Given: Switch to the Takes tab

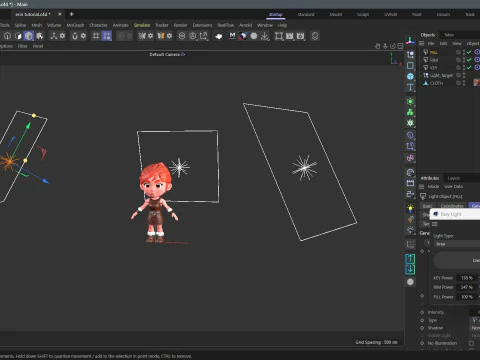Looking at the screenshot, I should coord(449,35).
